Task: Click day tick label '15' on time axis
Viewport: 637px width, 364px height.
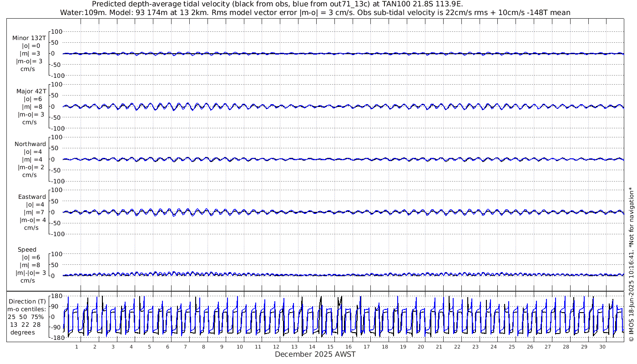Action: tap(330, 347)
